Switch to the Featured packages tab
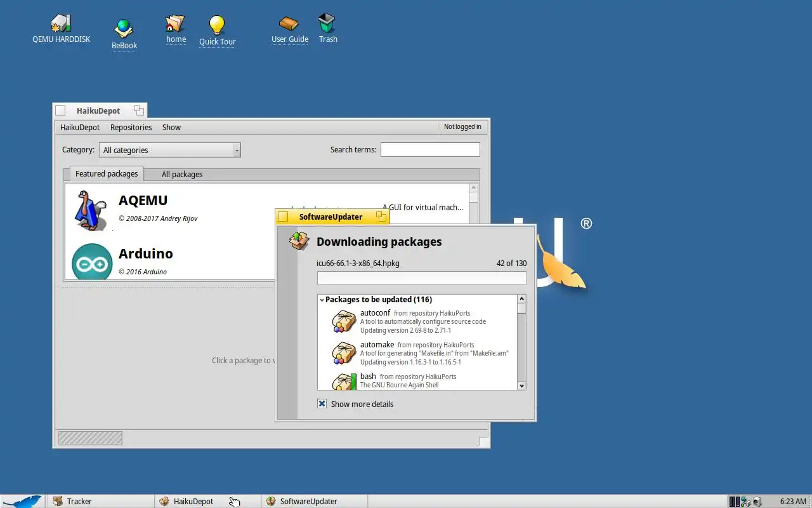812x508 pixels. (x=107, y=173)
